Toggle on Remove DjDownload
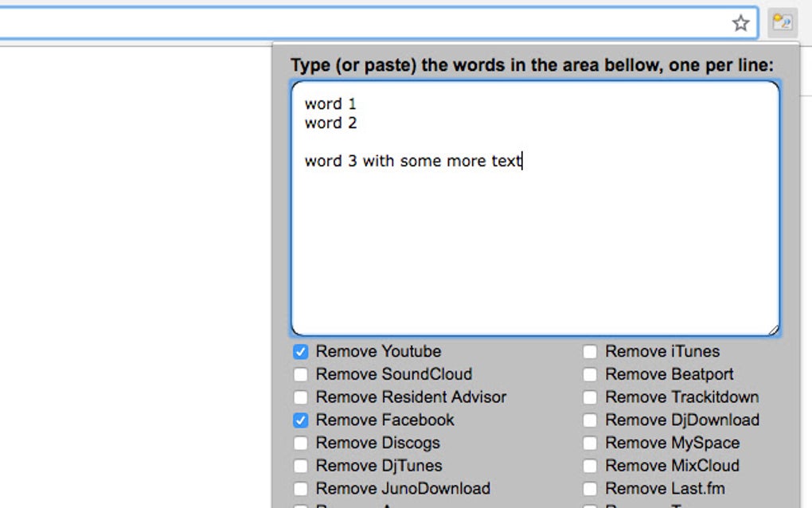Image resolution: width=812 pixels, height=508 pixels. tap(590, 420)
